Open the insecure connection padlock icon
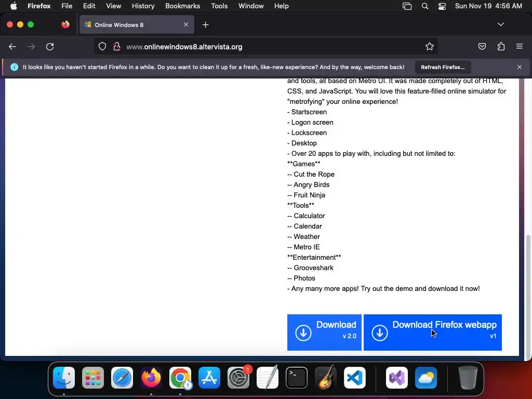The width and height of the screenshot is (532, 399). 117,47
